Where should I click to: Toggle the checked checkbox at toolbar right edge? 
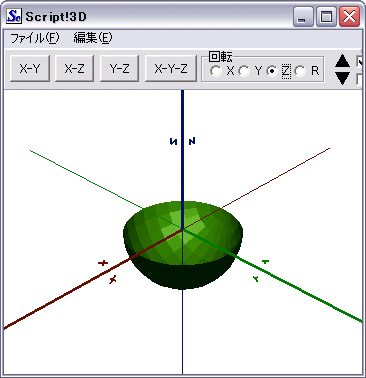coord(360,62)
